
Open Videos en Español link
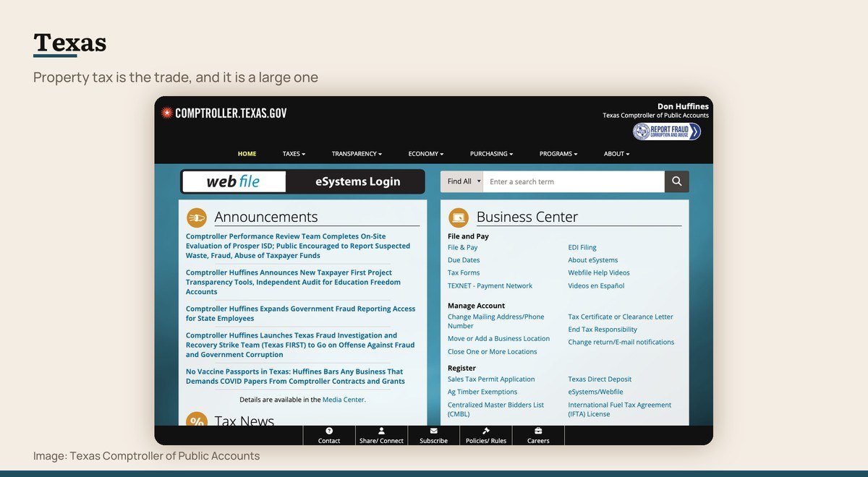pyautogui.click(x=596, y=286)
